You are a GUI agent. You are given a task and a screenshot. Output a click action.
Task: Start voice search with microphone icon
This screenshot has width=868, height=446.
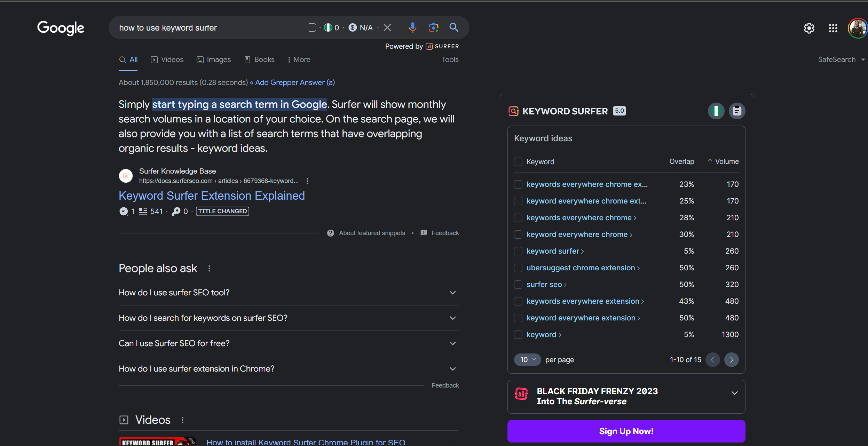pyautogui.click(x=412, y=27)
